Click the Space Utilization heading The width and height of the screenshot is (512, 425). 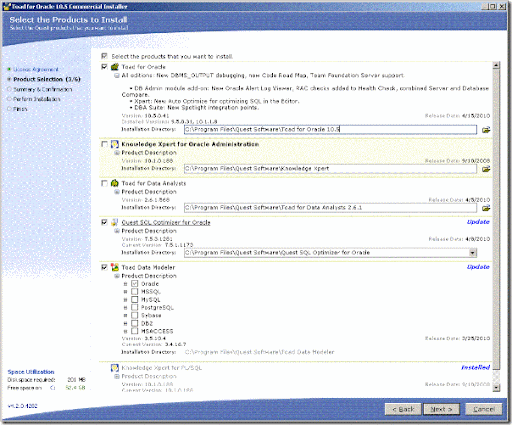[x=31, y=372]
